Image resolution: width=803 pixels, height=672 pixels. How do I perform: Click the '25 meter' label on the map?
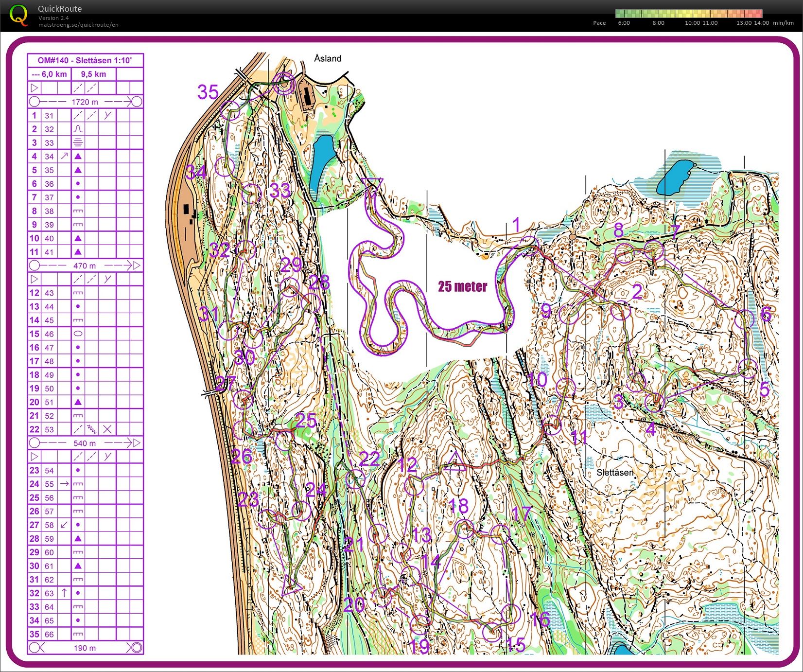(462, 286)
